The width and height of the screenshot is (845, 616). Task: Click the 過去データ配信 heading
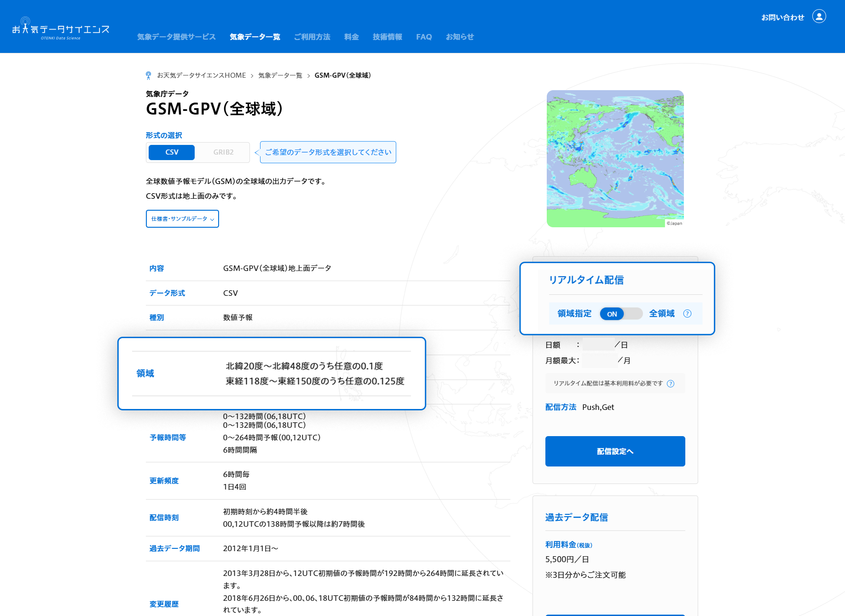pyautogui.click(x=576, y=518)
